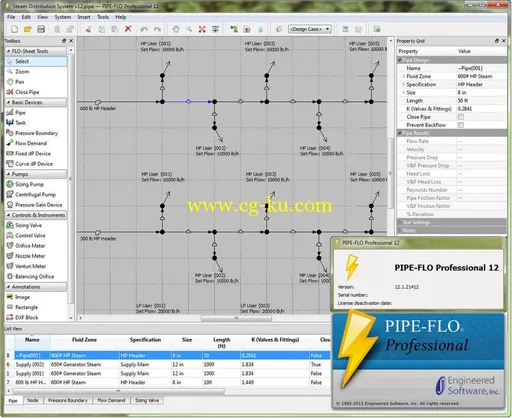Collapse the FLO-Sheet Tools section
The height and width of the screenshot is (418, 512).
pos(9,51)
